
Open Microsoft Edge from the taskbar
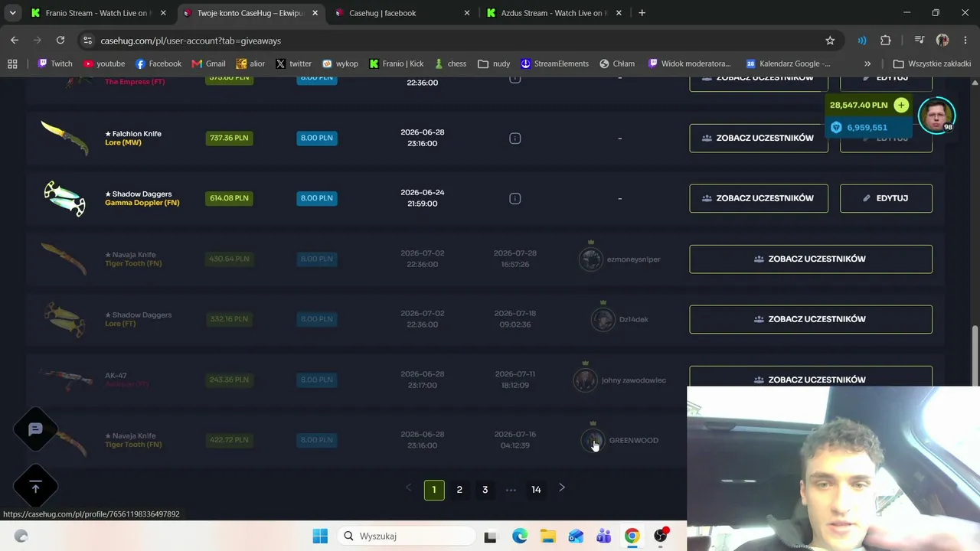tap(520, 536)
